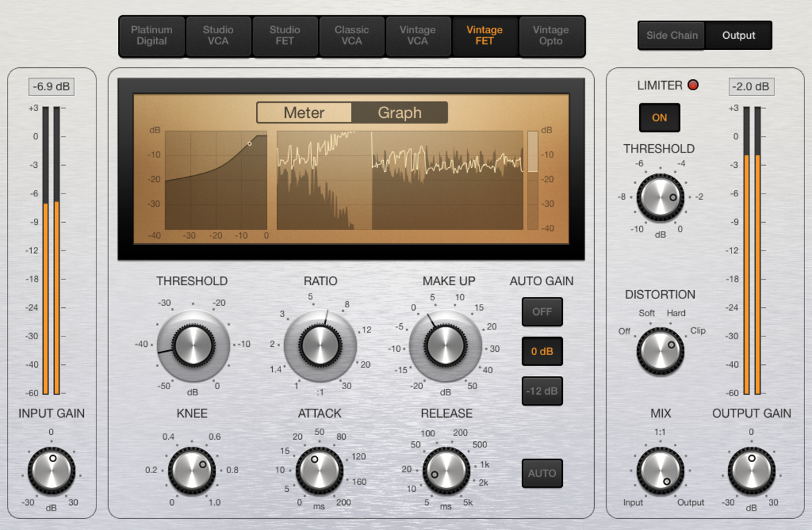Select the Classic VCA tab
Viewport: 812px width, 530px height.
coord(352,35)
